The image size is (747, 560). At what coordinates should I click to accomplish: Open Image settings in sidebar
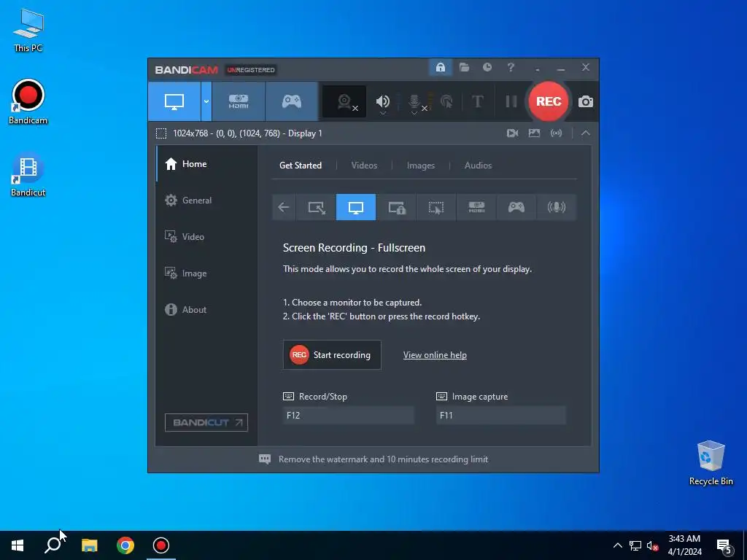pos(206,273)
